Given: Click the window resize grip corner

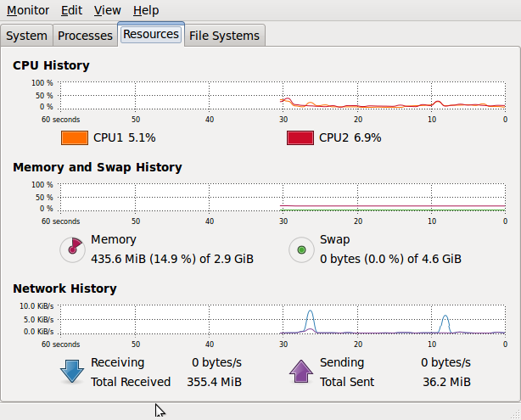Looking at the screenshot, I should [515, 414].
